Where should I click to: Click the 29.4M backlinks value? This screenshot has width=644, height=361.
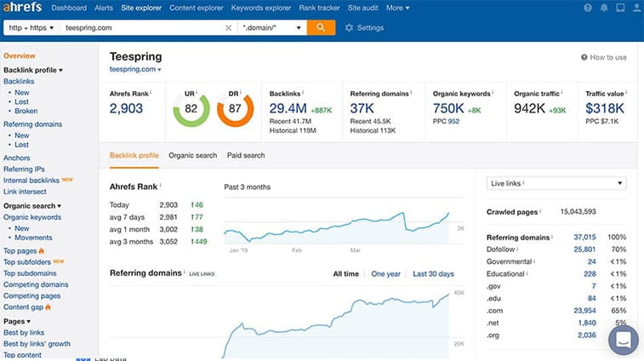tap(288, 108)
